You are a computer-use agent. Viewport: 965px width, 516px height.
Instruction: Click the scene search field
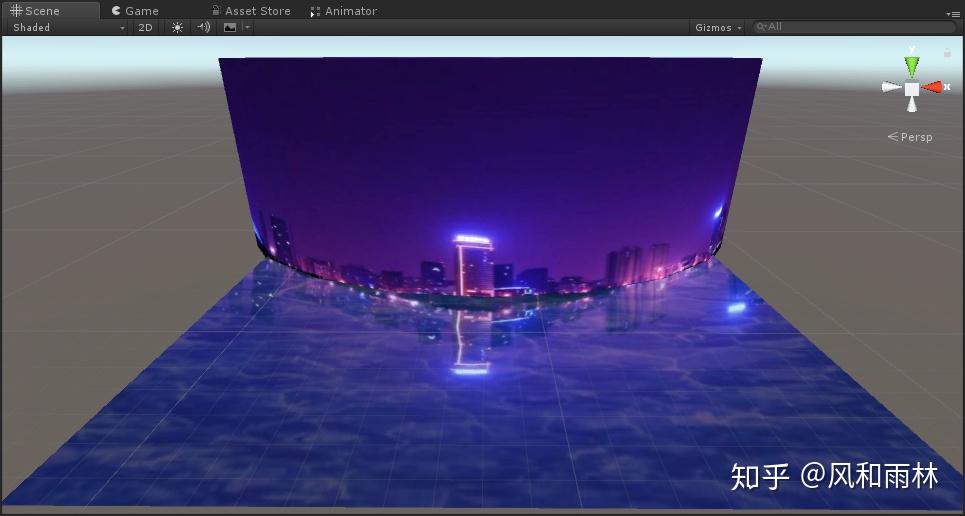click(854, 26)
